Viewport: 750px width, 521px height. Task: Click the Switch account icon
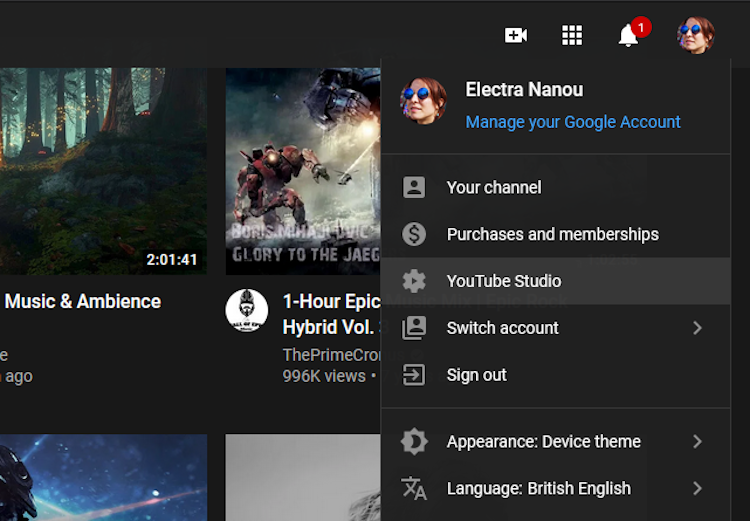[x=414, y=328]
